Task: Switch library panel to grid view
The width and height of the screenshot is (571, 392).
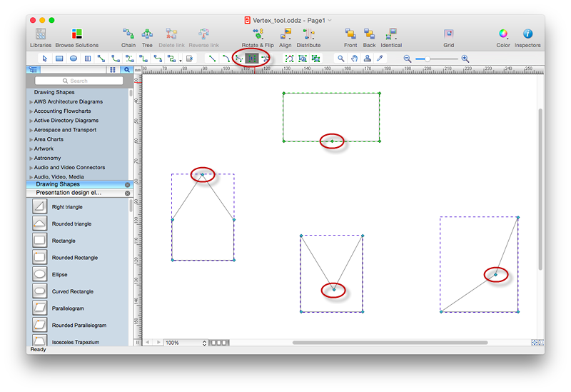Action: click(113, 69)
